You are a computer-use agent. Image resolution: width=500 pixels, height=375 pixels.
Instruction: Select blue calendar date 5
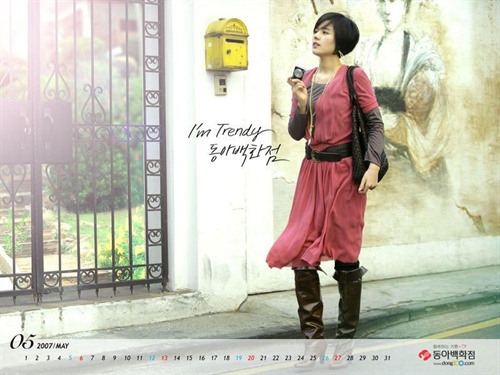pos(70,358)
